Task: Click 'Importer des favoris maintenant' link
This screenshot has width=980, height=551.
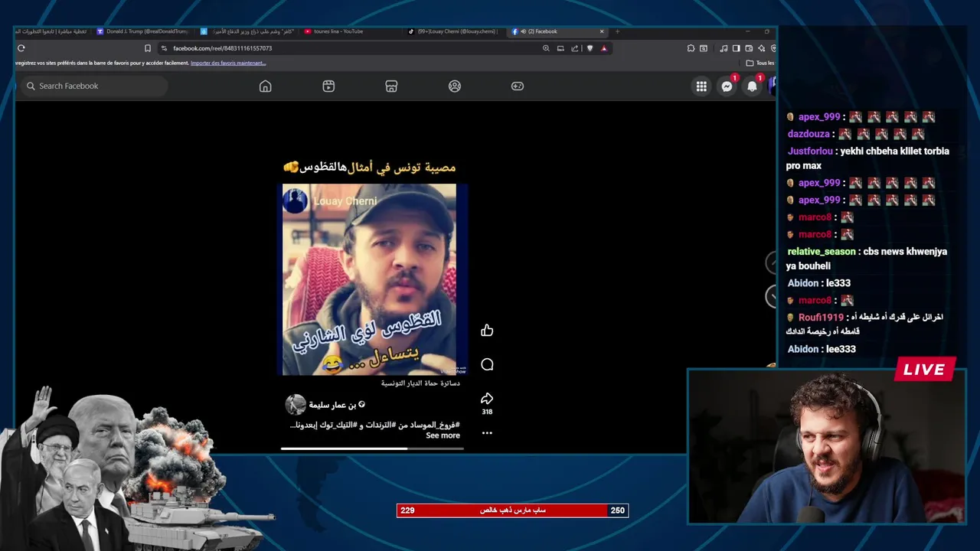Action: pyautogui.click(x=228, y=63)
